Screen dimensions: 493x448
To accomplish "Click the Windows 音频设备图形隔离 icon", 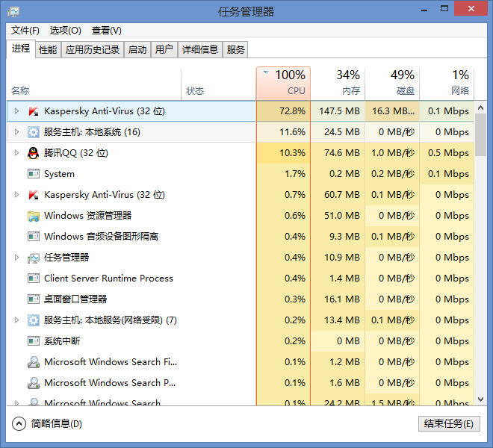I will (x=34, y=237).
